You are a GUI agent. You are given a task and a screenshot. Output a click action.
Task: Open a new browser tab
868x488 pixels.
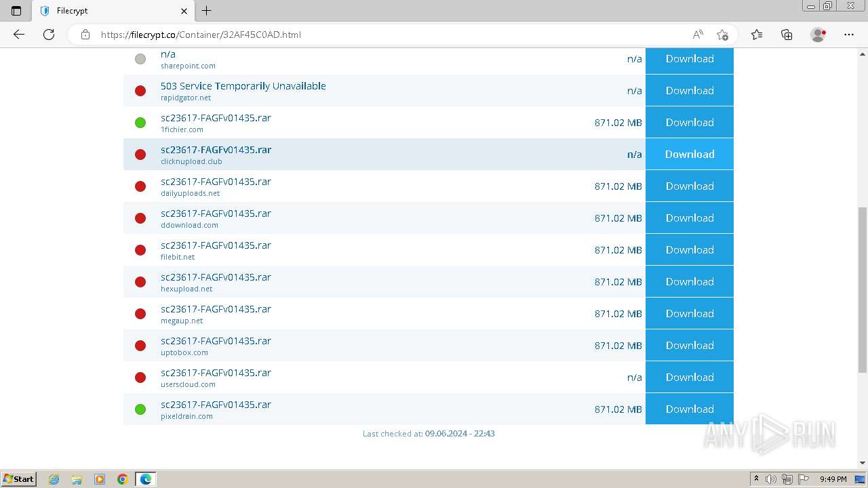tap(207, 11)
